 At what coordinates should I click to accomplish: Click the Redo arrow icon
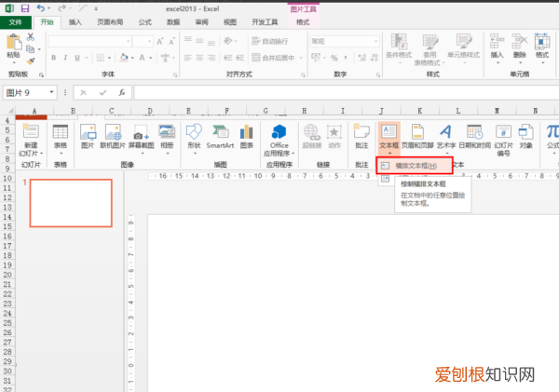(62, 7)
